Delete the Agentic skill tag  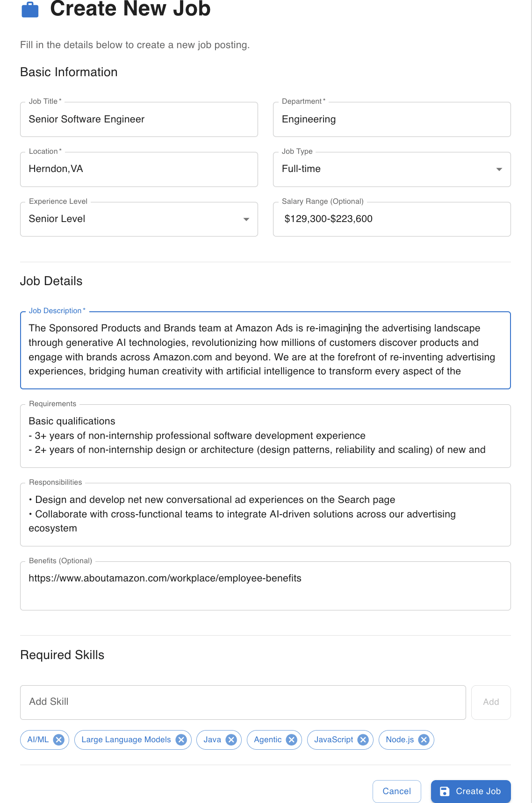click(x=291, y=739)
